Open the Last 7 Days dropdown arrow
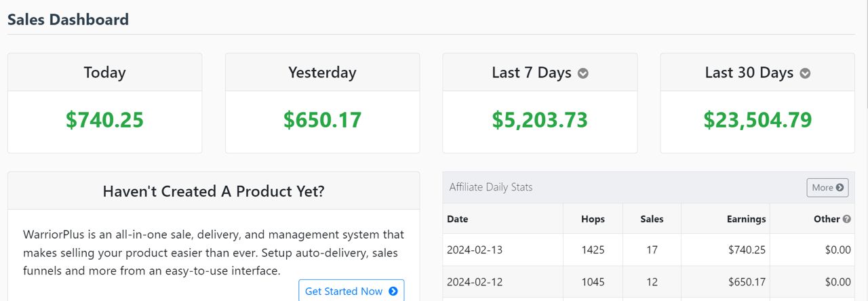The height and width of the screenshot is (301, 868). pyautogui.click(x=583, y=73)
